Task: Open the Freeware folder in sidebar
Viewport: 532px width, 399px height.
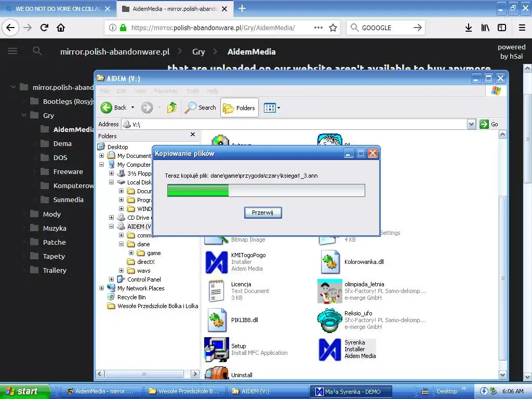Action: 68,171
